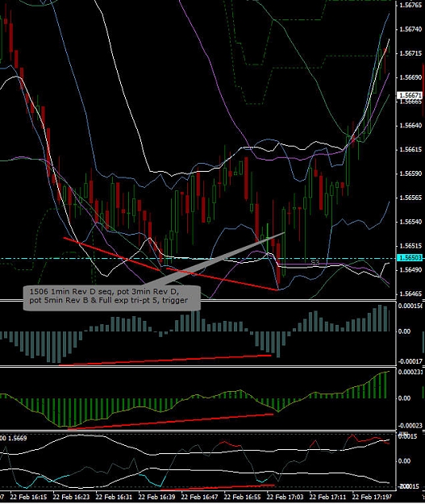Click the -0.00023 scale value

pyautogui.click(x=410, y=425)
